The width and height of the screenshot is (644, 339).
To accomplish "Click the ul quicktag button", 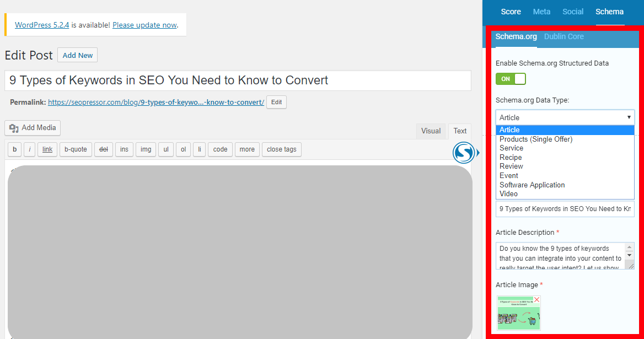I will point(166,149).
